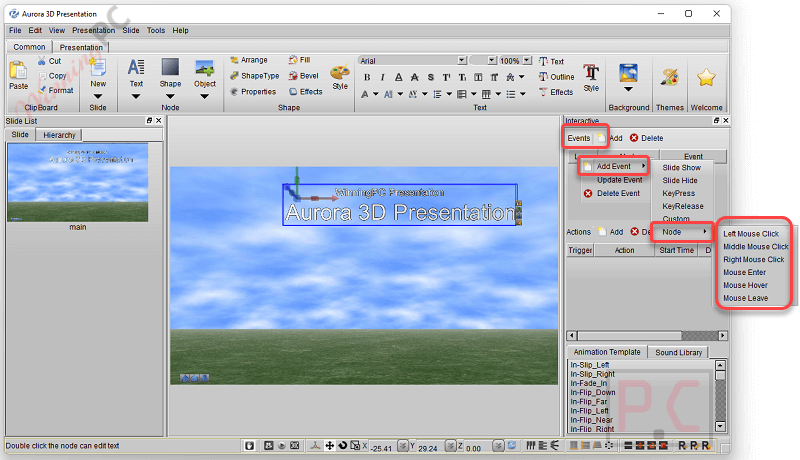This screenshot has height=460, width=800.
Task: Select the rotate tool in status bar
Action: pyautogui.click(x=342, y=446)
